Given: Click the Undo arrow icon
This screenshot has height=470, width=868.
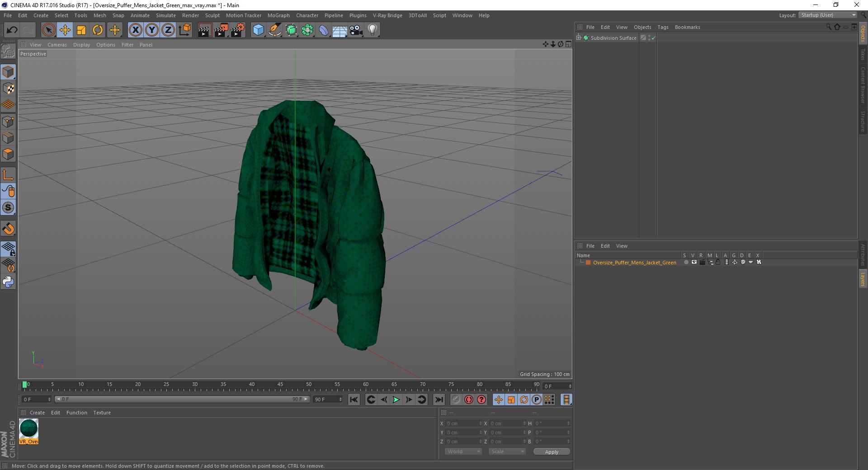Looking at the screenshot, I should click(x=12, y=30).
